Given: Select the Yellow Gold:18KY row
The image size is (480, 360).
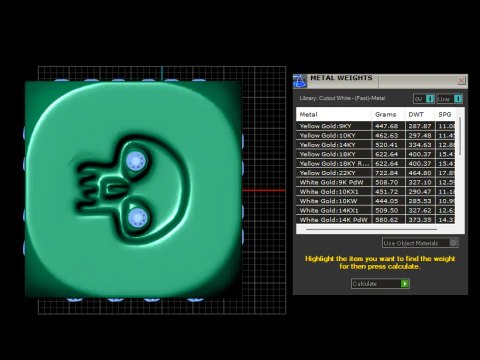Looking at the screenshot, I should 376,154.
